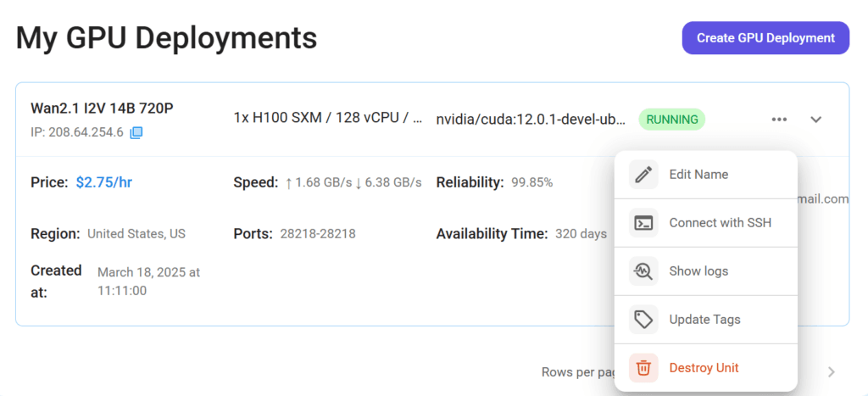Viewport: 868px width, 396px height.
Task: Click the Show logs magnifier icon
Action: click(x=643, y=271)
